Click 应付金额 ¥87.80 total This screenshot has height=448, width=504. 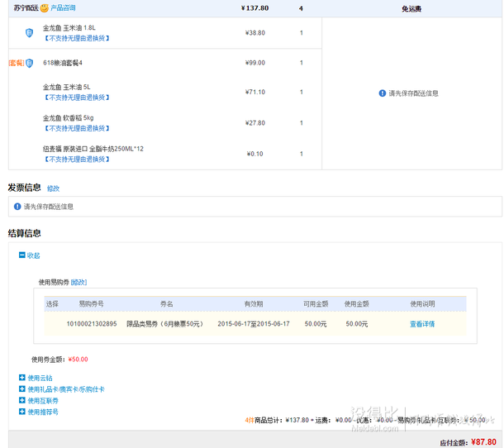[x=483, y=442]
